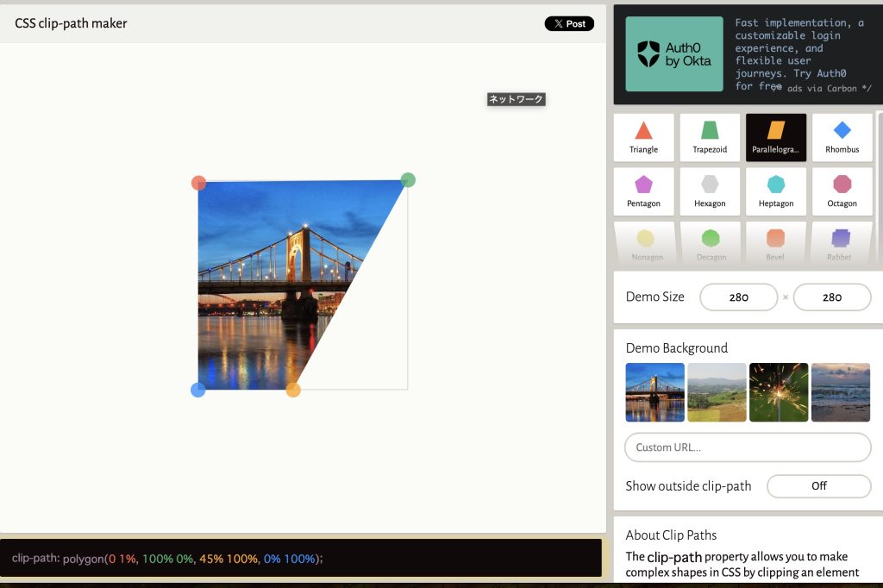Image resolution: width=883 pixels, height=588 pixels.
Task: Click the X Post share button
Action: pos(569,24)
